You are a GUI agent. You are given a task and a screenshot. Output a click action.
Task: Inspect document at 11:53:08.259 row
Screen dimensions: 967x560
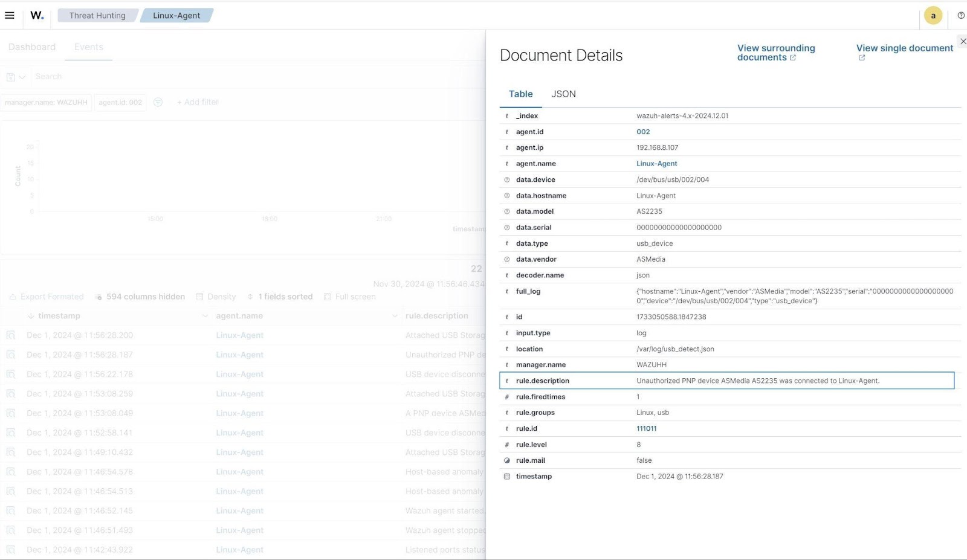(10, 394)
